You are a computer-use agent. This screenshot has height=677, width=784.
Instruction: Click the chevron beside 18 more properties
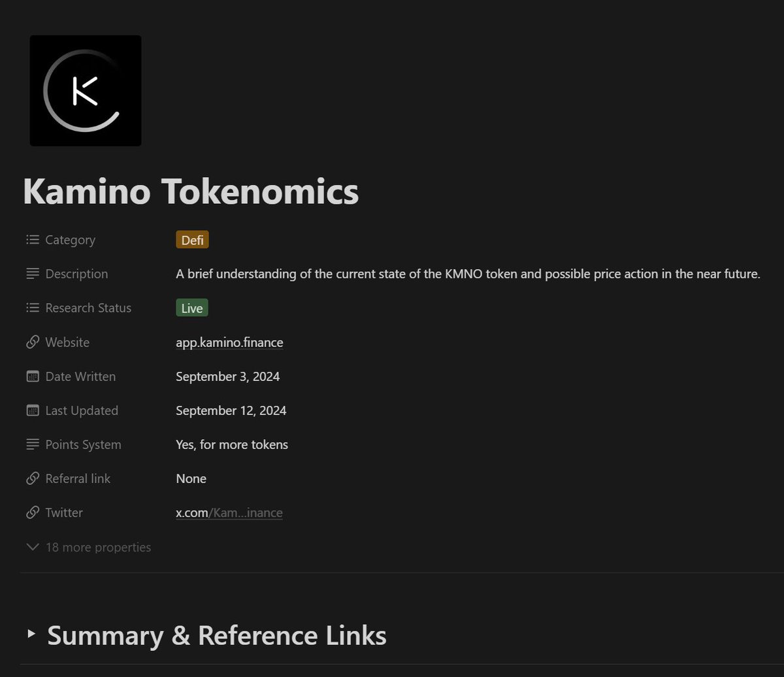click(x=33, y=547)
